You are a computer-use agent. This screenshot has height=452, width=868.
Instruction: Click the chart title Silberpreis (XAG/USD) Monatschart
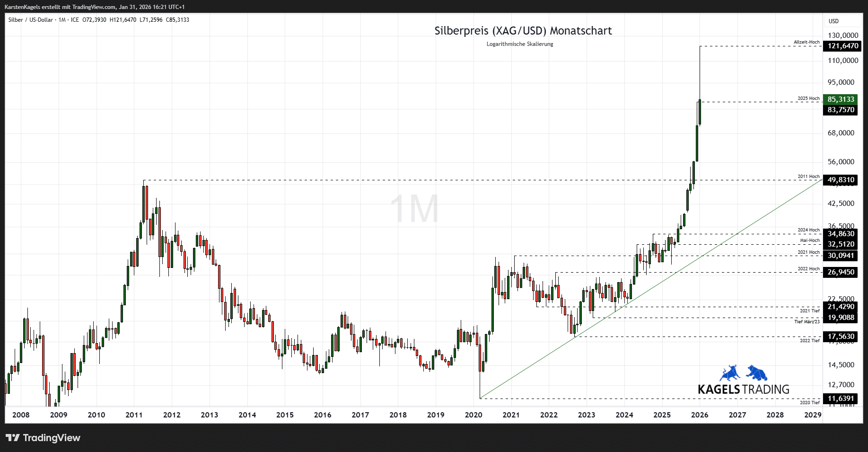tap(523, 31)
